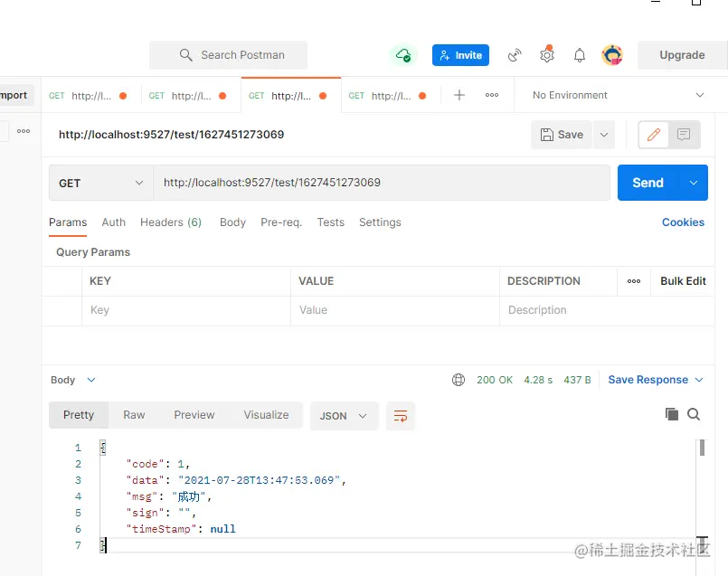Expand the Save Response chevron

tap(699, 380)
